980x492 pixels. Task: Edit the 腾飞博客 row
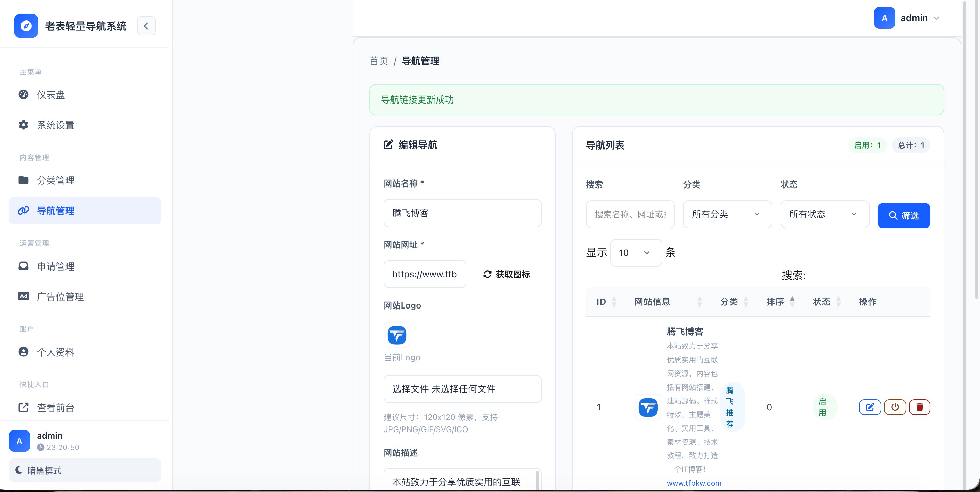tap(870, 407)
